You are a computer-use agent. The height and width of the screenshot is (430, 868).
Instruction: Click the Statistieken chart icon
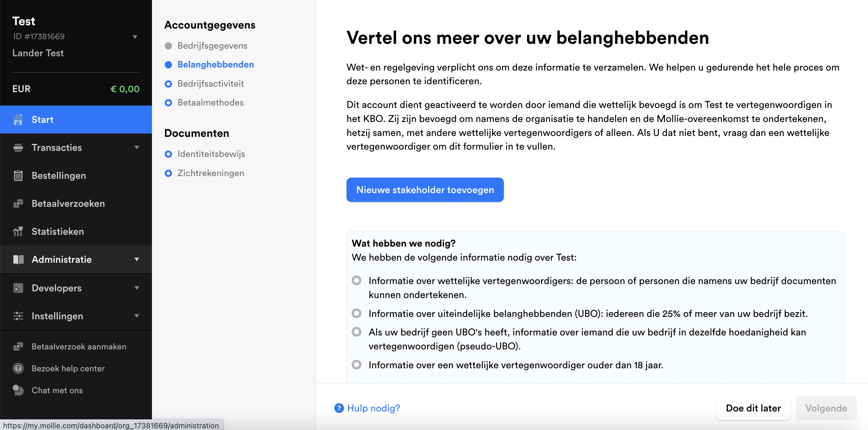pyautogui.click(x=18, y=231)
